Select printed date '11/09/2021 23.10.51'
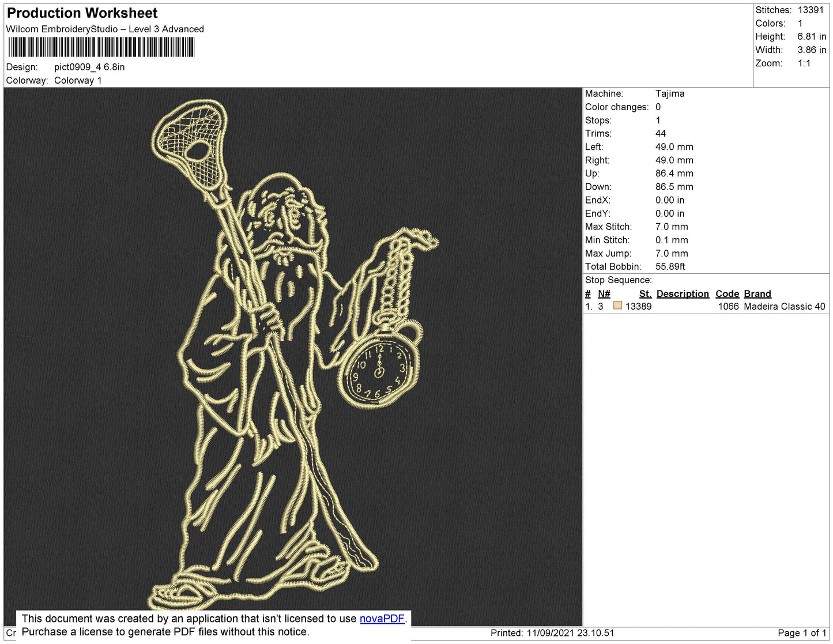The height and width of the screenshot is (644, 833). click(570, 633)
